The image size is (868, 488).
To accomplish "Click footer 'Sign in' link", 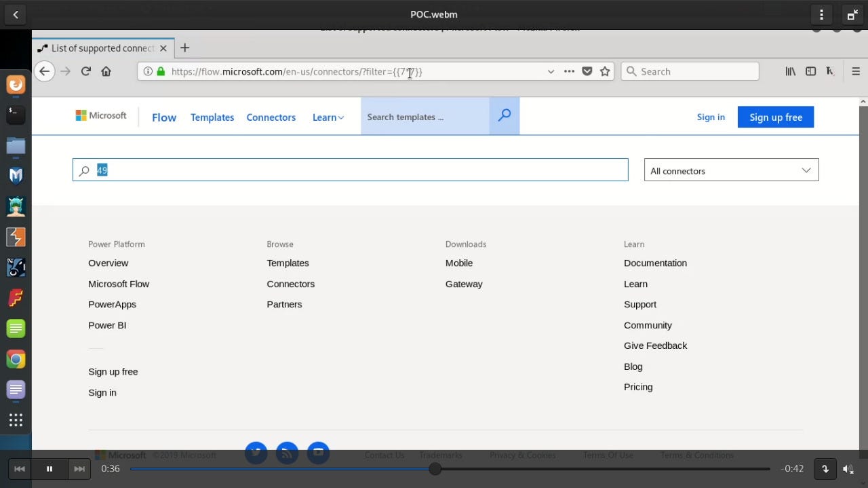I will 102,392.
